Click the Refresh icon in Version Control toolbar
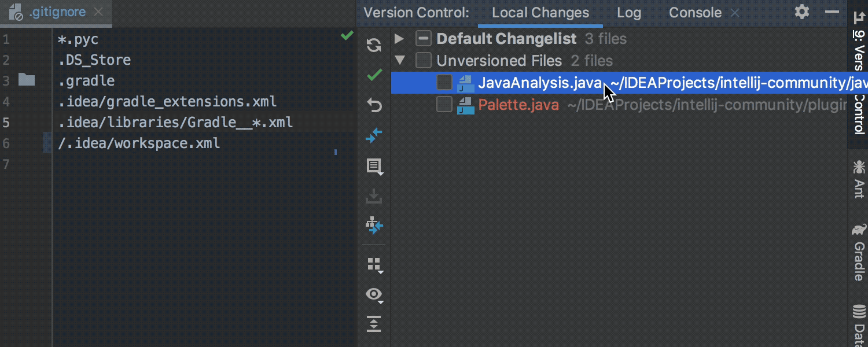This screenshot has height=347, width=868. point(374,45)
